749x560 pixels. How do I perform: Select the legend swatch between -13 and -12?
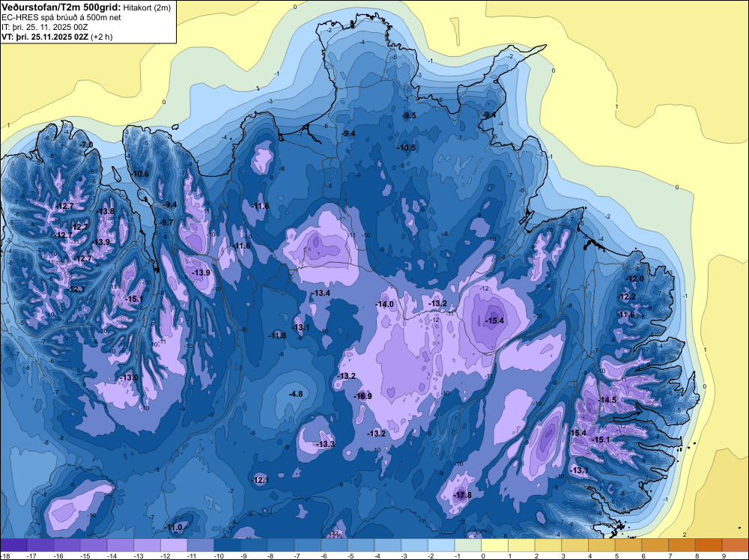[147, 545]
